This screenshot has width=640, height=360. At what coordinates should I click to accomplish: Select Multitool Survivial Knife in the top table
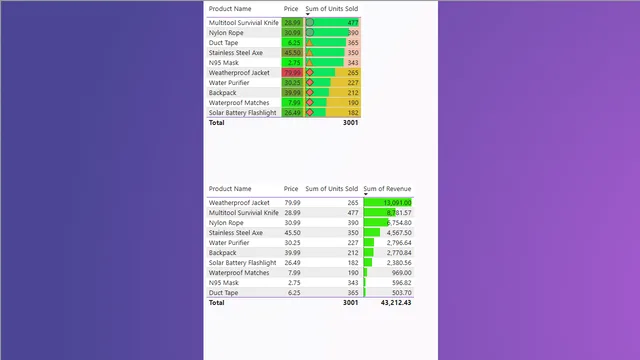(244, 22)
